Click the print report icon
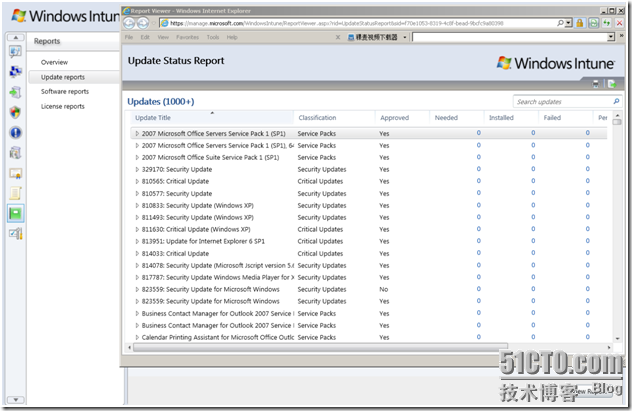The width and height of the screenshot is (632, 411). tap(595, 84)
